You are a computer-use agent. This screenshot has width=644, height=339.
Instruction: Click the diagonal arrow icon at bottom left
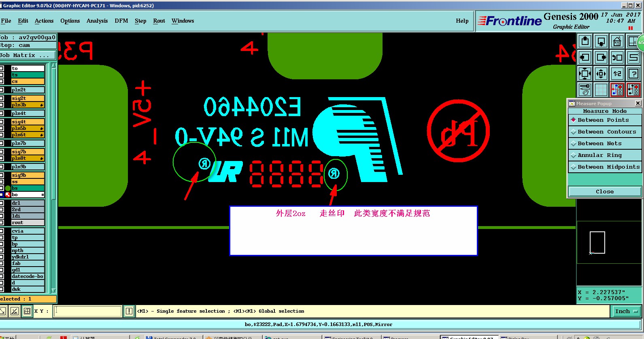[2, 311]
